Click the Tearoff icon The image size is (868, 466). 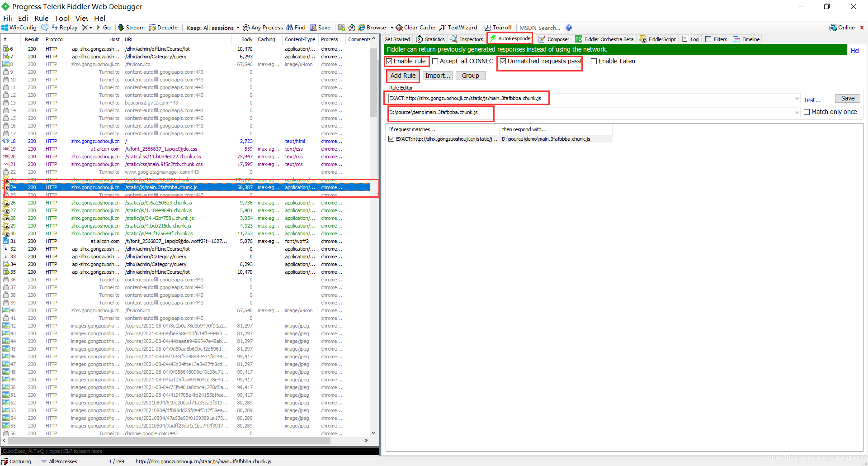point(498,28)
